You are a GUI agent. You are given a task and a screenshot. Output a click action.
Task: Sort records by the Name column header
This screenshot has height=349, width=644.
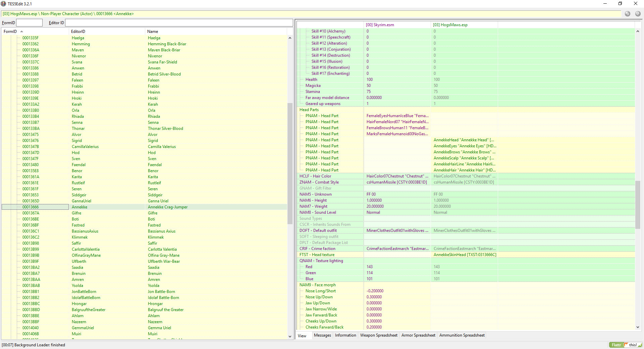coord(216,32)
